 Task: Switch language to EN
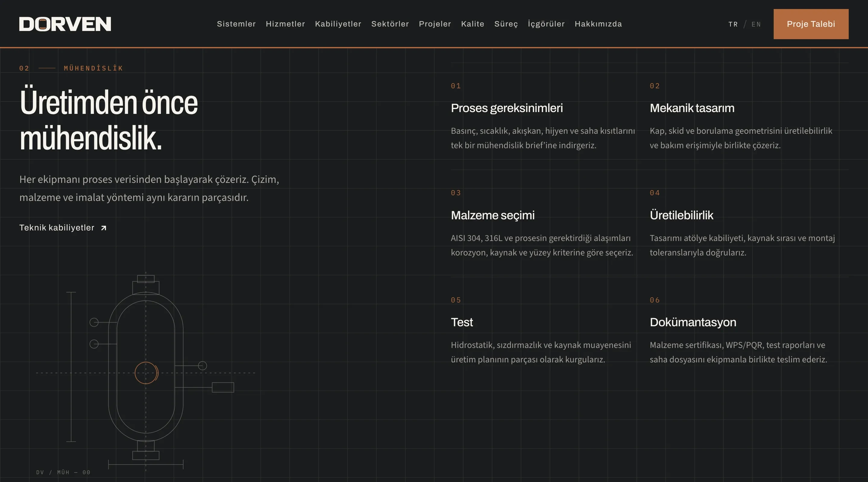click(756, 24)
